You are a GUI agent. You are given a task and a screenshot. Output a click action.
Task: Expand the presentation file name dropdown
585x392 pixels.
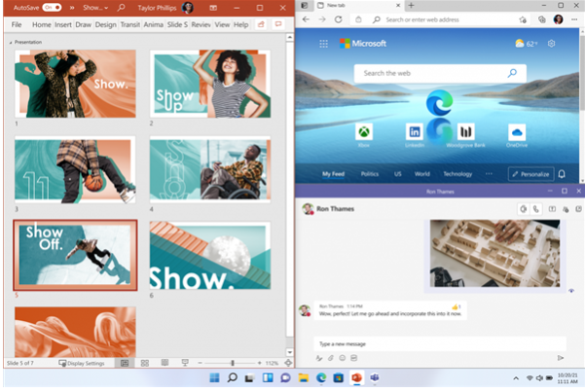[x=100, y=7]
